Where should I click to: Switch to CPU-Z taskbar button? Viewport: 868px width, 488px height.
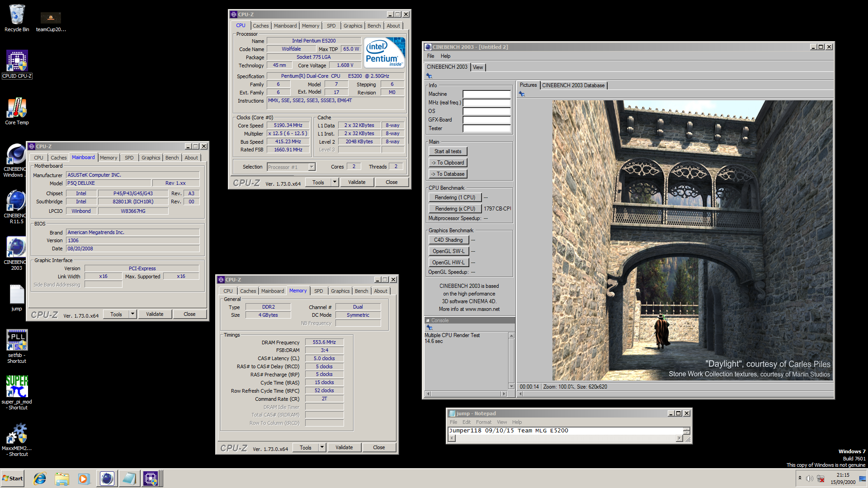tap(151, 479)
